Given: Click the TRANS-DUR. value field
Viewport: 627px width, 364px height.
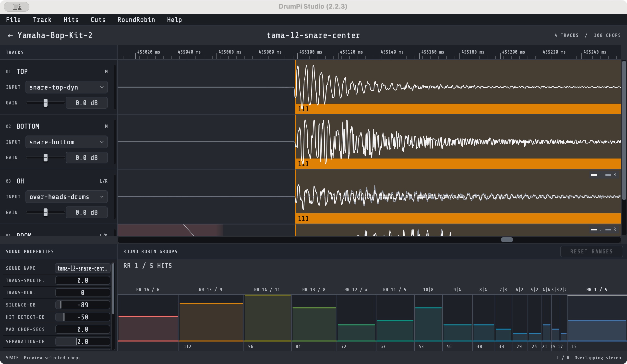Looking at the screenshot, I should pyautogui.click(x=83, y=292).
